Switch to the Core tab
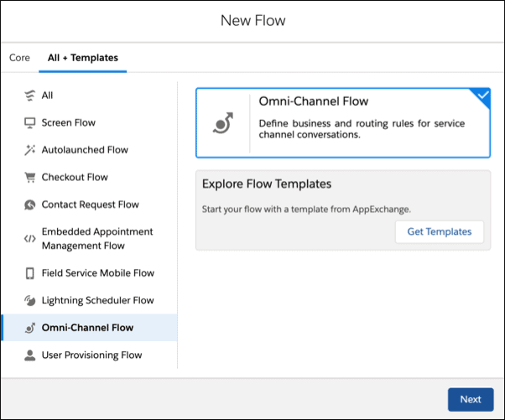 tap(19, 58)
